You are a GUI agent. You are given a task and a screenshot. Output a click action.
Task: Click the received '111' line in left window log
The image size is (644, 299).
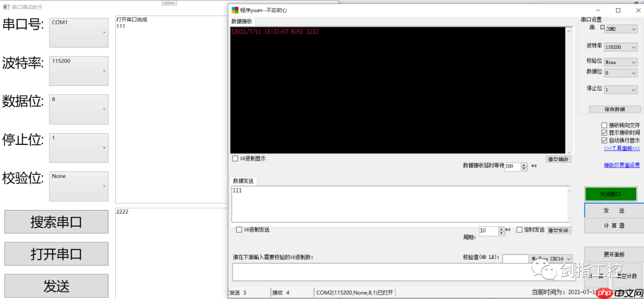(x=120, y=26)
